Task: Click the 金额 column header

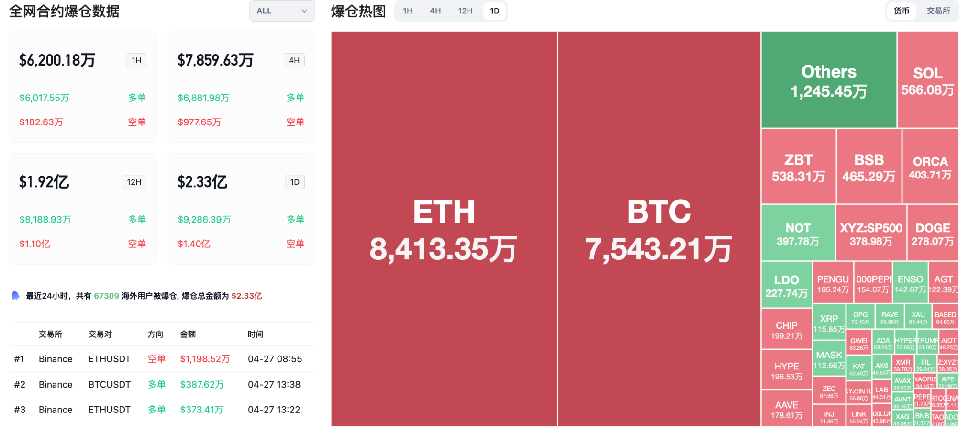Action: pyautogui.click(x=188, y=334)
